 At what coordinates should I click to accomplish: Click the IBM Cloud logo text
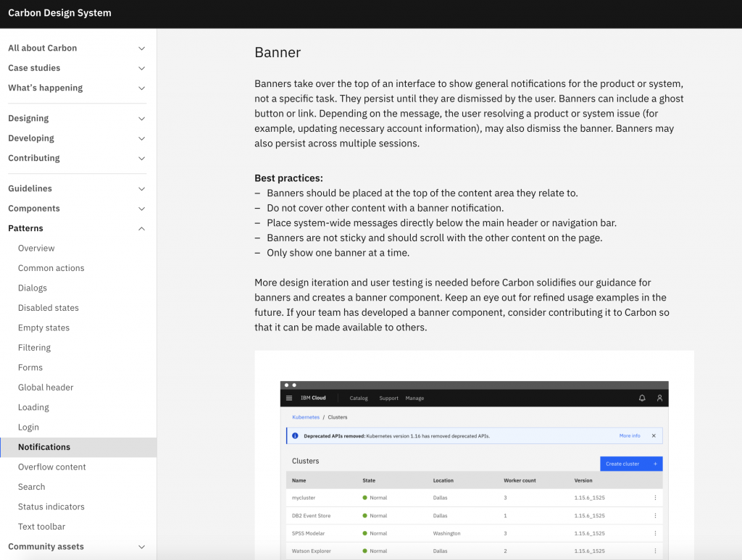313,398
